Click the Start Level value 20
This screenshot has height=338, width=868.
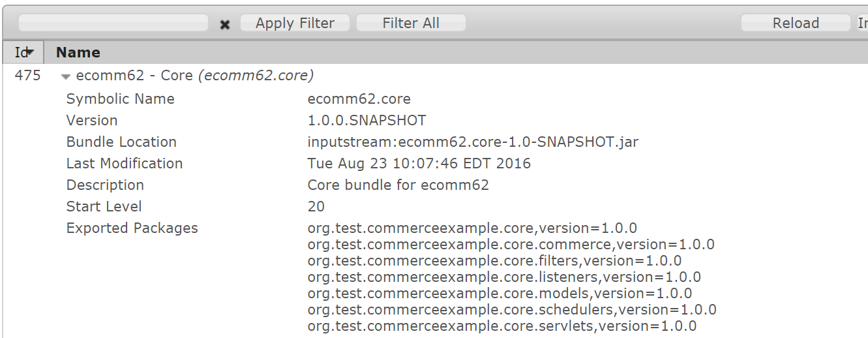(x=316, y=207)
